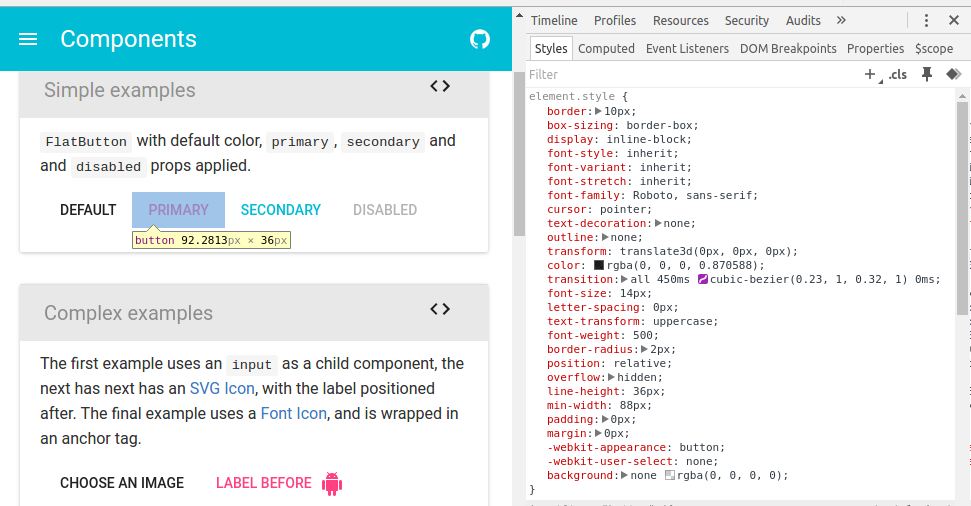Viewport: 971px width, 506px height.
Task: Expand the outline shorthand property
Action: click(x=606, y=237)
